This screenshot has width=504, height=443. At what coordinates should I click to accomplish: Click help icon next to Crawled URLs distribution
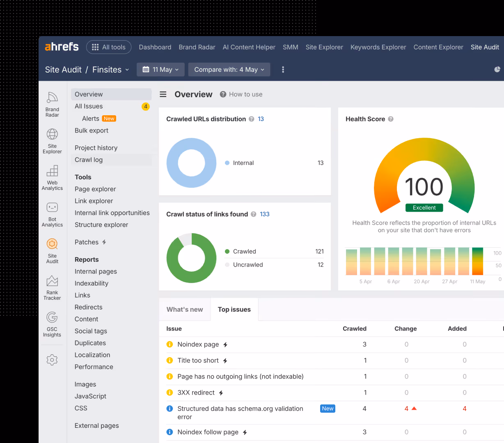pyautogui.click(x=252, y=119)
